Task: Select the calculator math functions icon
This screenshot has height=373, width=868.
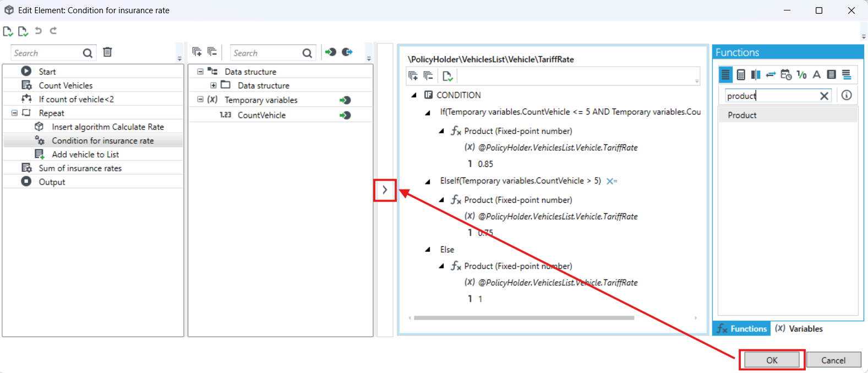Action: click(x=741, y=74)
